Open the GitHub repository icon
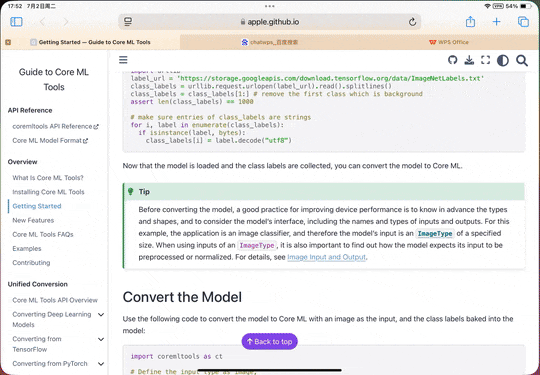The width and height of the screenshot is (540, 375). (x=453, y=60)
